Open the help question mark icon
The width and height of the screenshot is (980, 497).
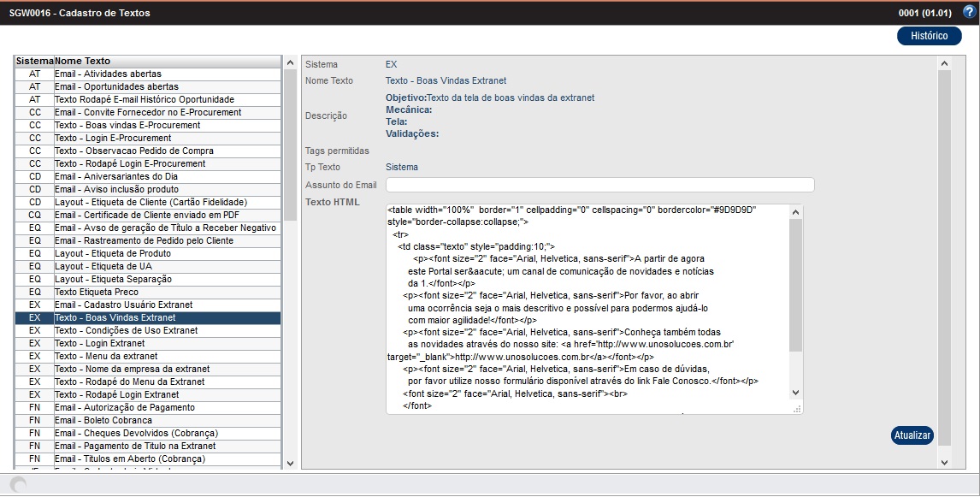pyautogui.click(x=969, y=12)
